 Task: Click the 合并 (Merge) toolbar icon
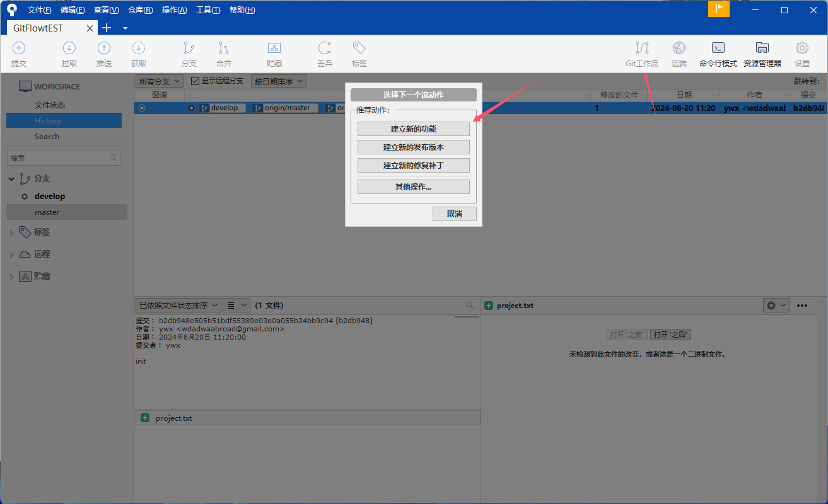pyautogui.click(x=224, y=48)
